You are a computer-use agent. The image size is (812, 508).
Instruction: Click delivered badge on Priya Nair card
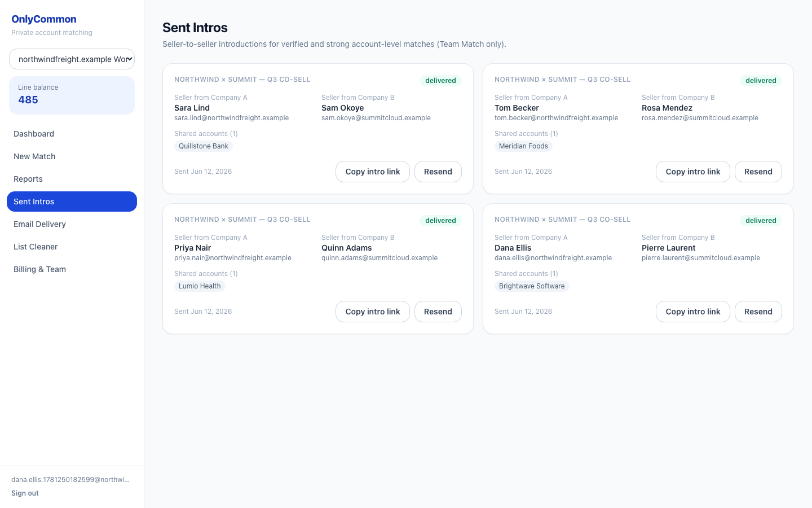(440, 221)
